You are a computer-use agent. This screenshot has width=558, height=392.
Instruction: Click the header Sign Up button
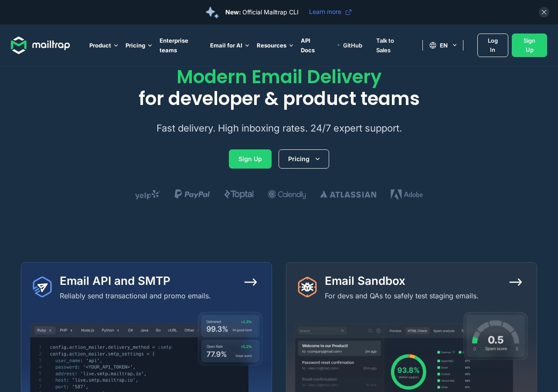click(x=529, y=45)
